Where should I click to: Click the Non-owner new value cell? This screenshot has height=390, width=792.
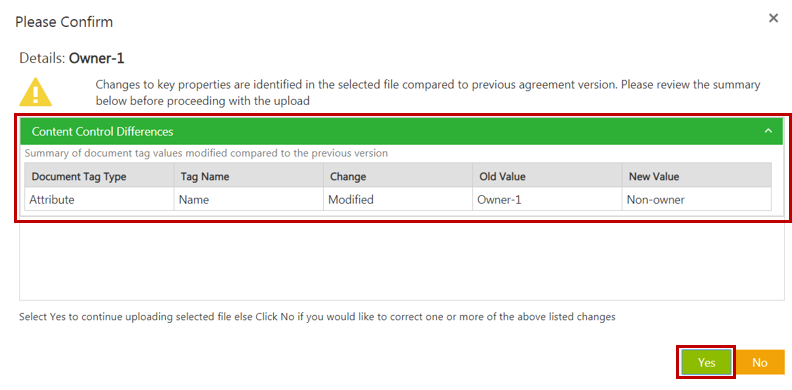(x=697, y=200)
